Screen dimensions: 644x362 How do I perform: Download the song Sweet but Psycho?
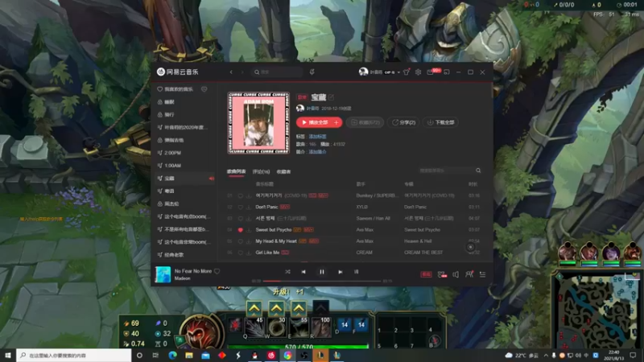[249, 230]
